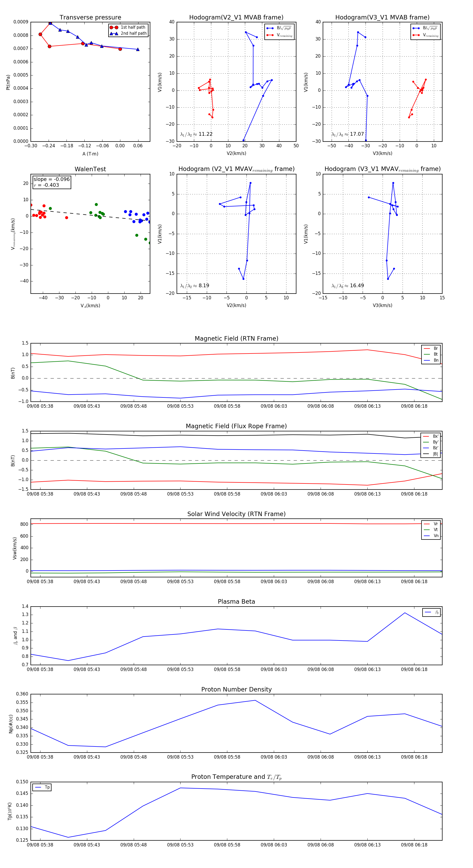Viewport: 473px width, 868px height.
Task: Click '09/08 05:38' tick under Magnetic Field RTN plot
Action: [x=40, y=406]
